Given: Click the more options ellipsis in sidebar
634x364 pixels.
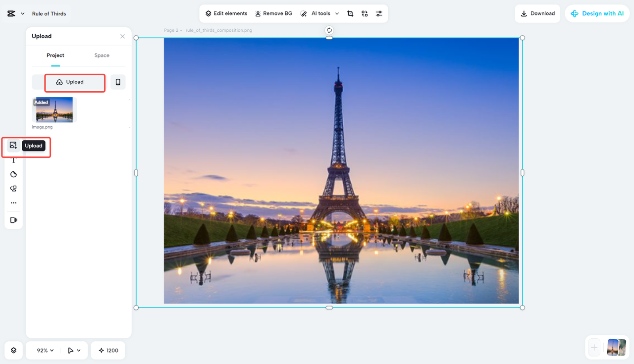Looking at the screenshot, I should [13, 202].
